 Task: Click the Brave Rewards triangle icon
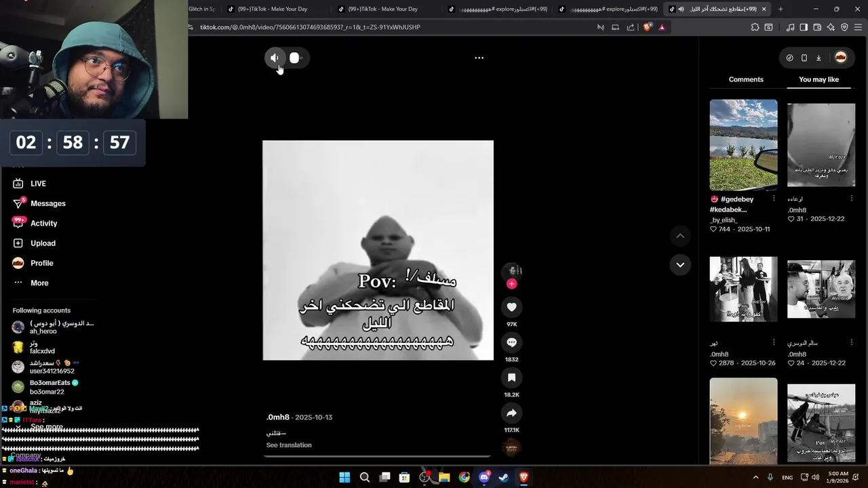point(662,27)
